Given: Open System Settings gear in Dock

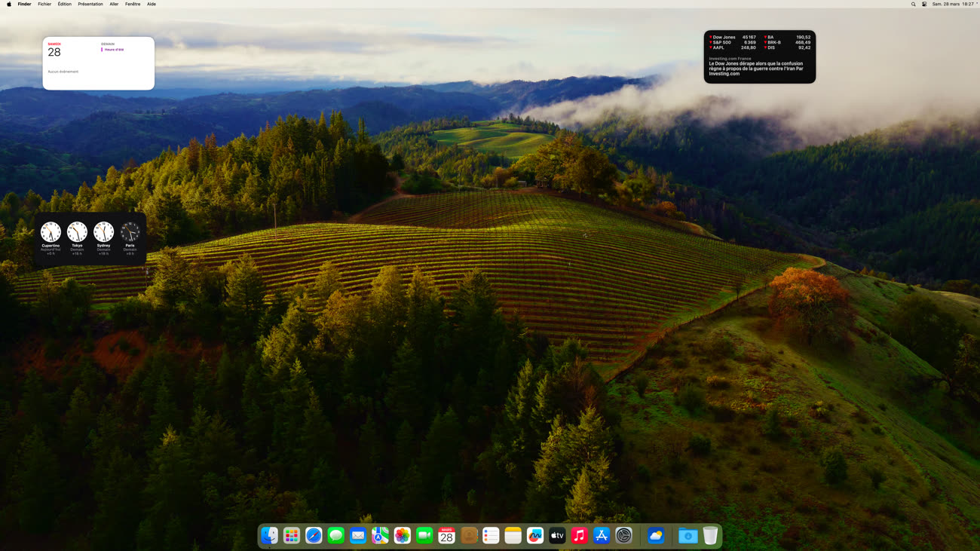Looking at the screenshot, I should pos(623,535).
